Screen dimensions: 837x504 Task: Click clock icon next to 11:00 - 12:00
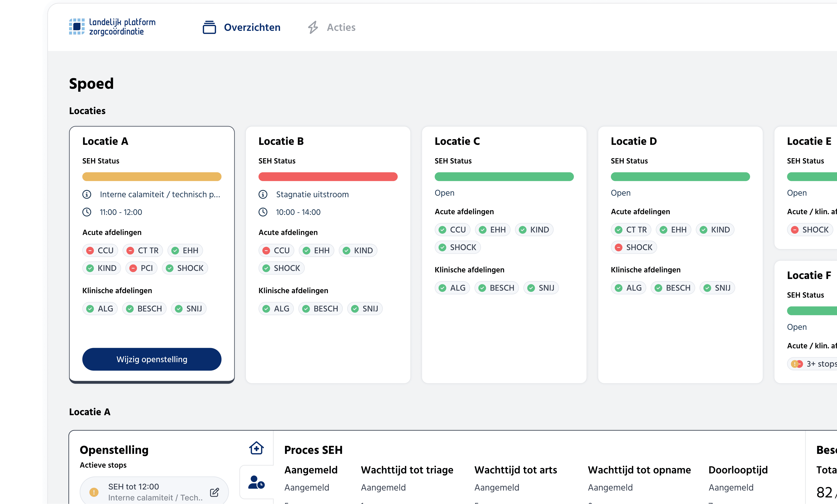tap(87, 212)
